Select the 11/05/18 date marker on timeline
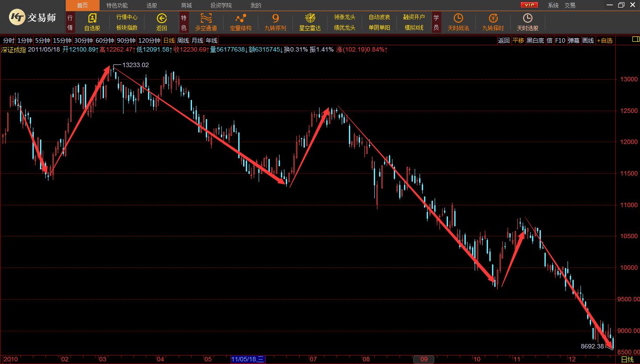 (248, 359)
